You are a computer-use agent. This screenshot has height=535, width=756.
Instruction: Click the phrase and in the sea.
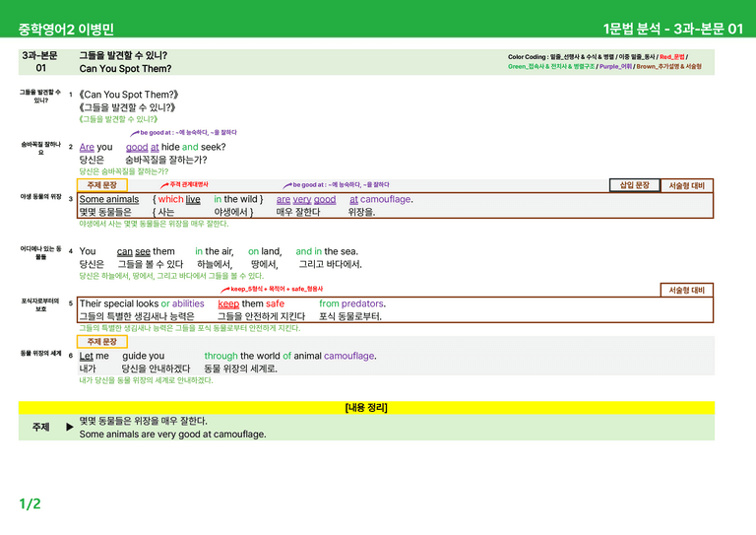pos(327,251)
